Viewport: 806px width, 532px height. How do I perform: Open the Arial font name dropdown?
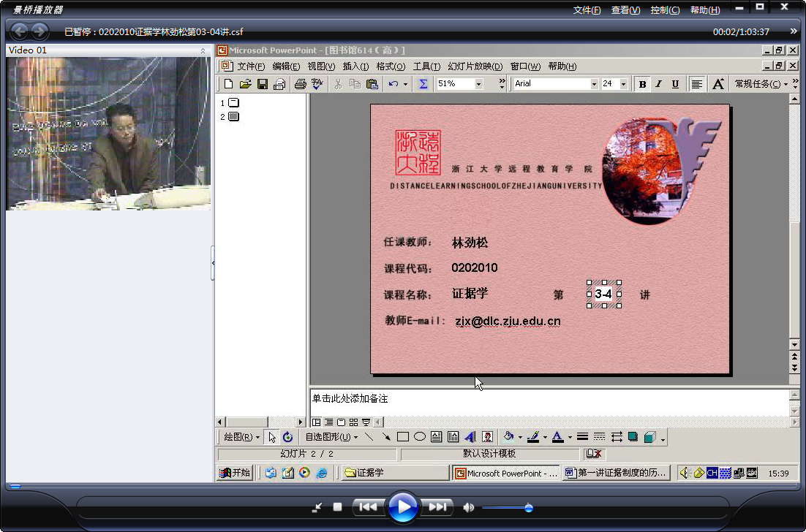594,84
